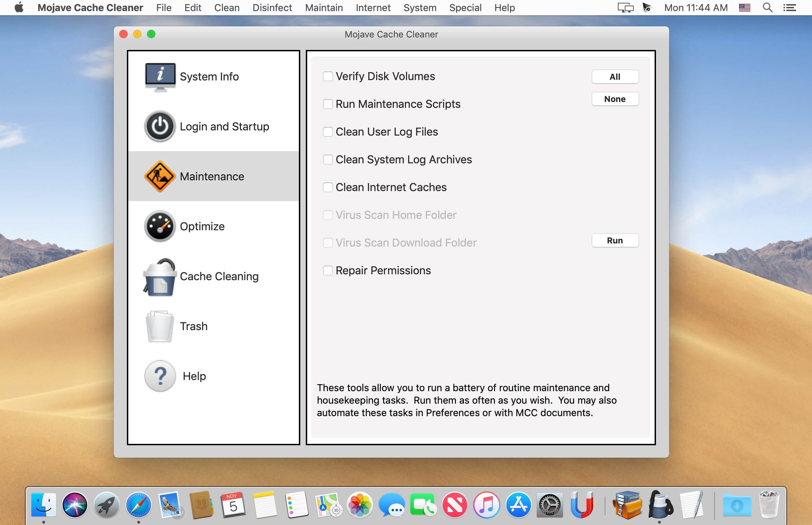
Task: Click the Run button
Action: (x=615, y=240)
